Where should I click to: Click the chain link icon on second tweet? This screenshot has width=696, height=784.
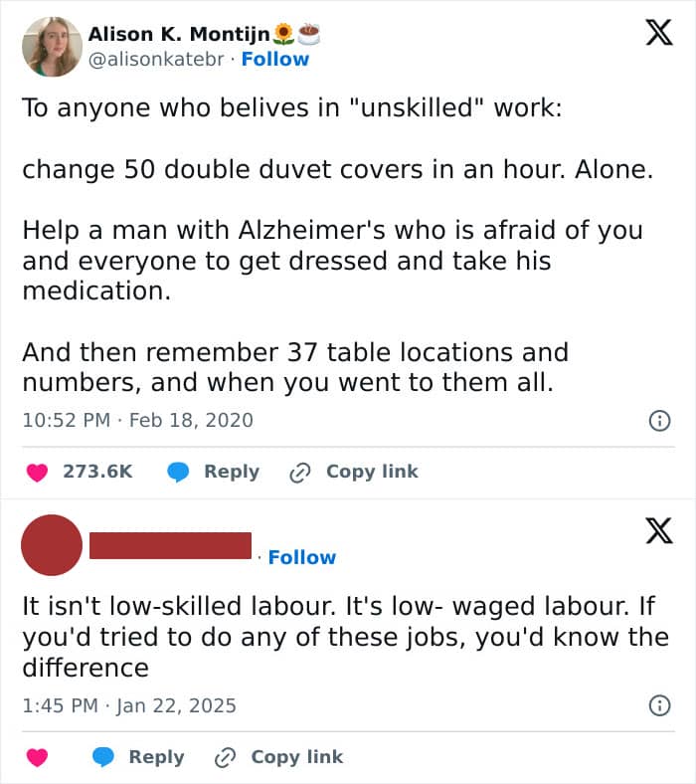coord(225,758)
